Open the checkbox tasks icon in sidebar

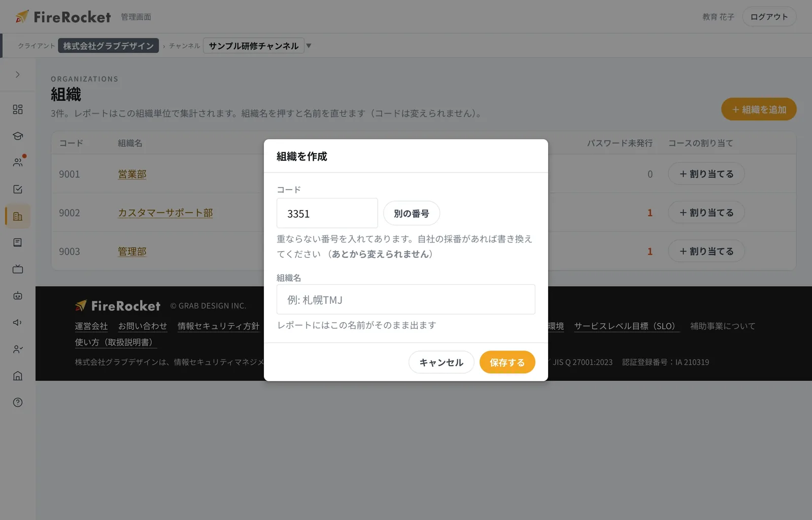pyautogui.click(x=18, y=189)
